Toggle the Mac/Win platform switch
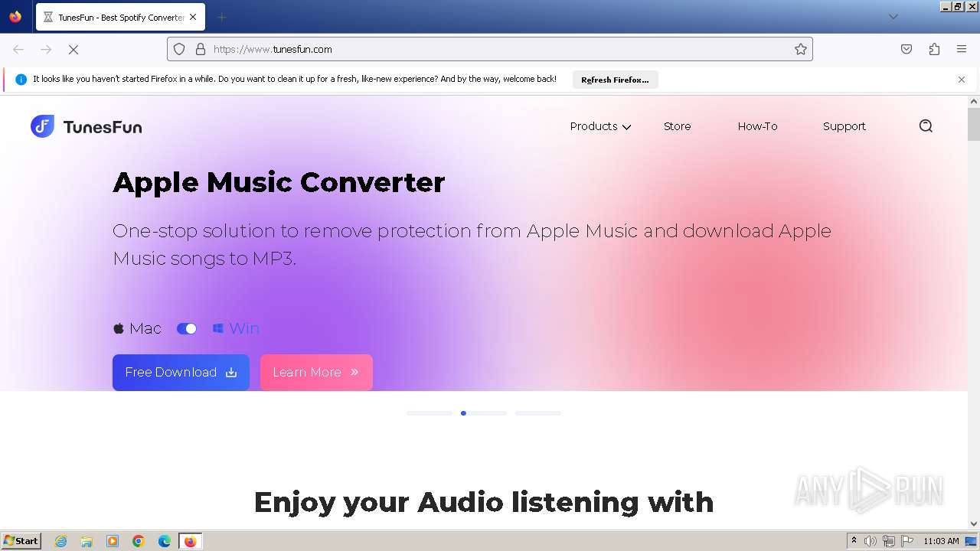Image resolution: width=980 pixels, height=551 pixels. click(x=187, y=328)
